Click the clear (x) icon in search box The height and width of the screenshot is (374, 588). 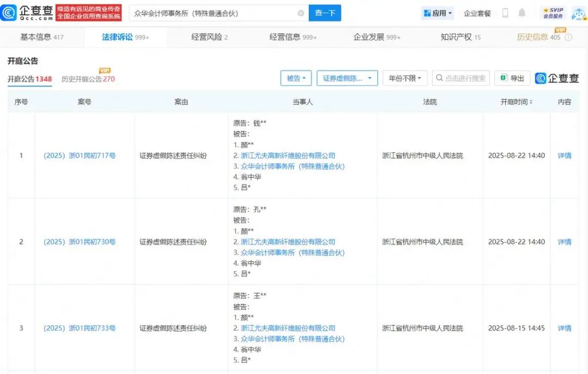coord(301,12)
